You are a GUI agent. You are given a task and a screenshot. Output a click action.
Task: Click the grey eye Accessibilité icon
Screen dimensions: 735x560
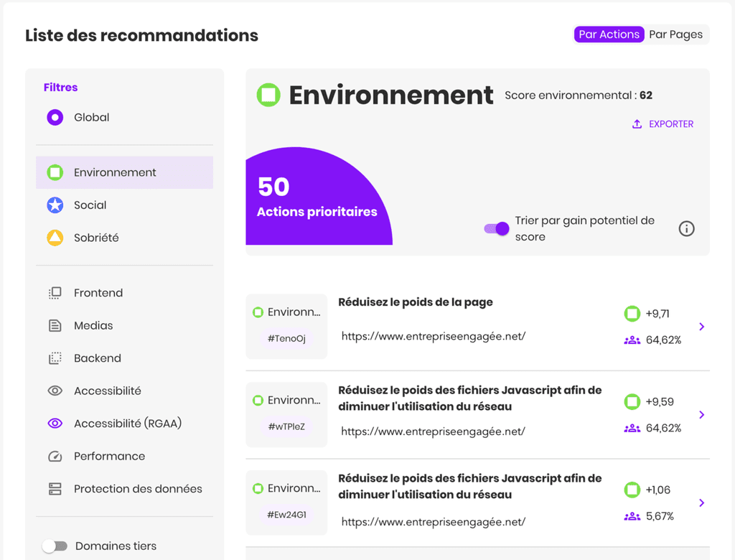[55, 391]
